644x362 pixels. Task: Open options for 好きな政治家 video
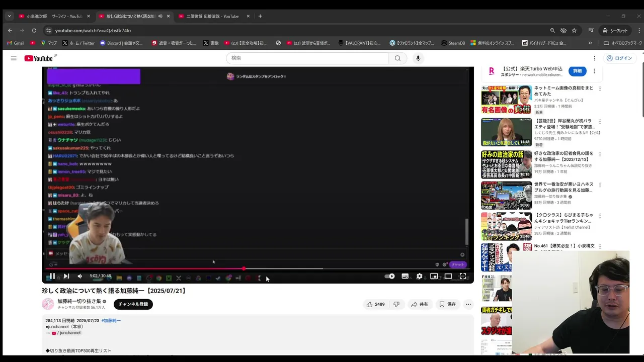coord(599,154)
